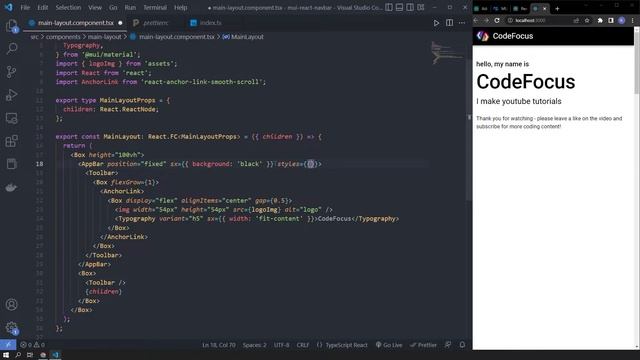Switch to main-layout.component.tsx tab
This screenshot has width=640, height=360.
76,23
